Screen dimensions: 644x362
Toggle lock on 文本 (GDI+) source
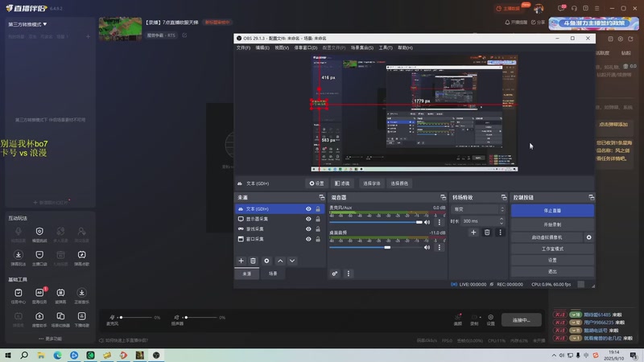coord(318,209)
